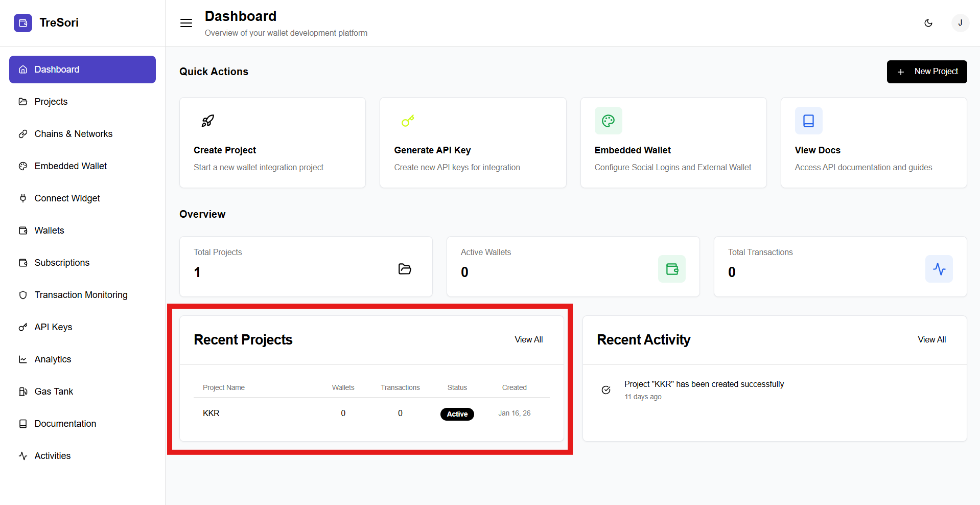Click the TreSori logo icon

tap(23, 23)
